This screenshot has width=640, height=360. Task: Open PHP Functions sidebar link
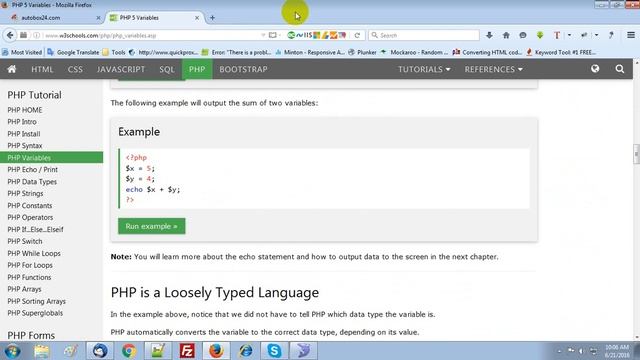pos(29,277)
